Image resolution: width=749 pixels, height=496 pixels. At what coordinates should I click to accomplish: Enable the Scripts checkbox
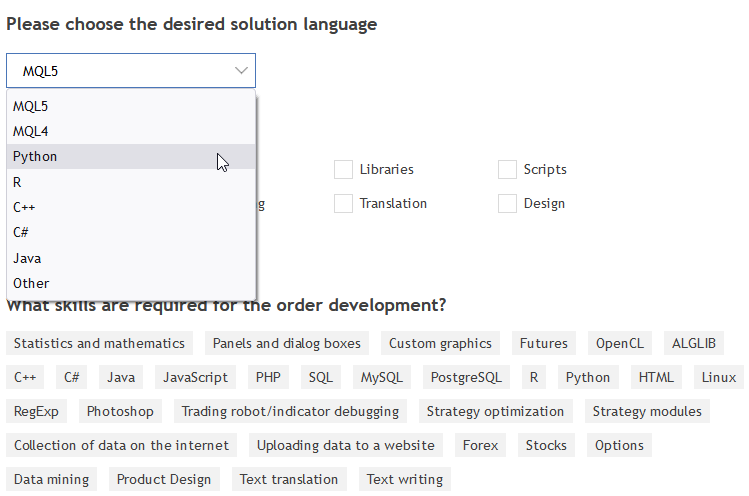point(507,170)
